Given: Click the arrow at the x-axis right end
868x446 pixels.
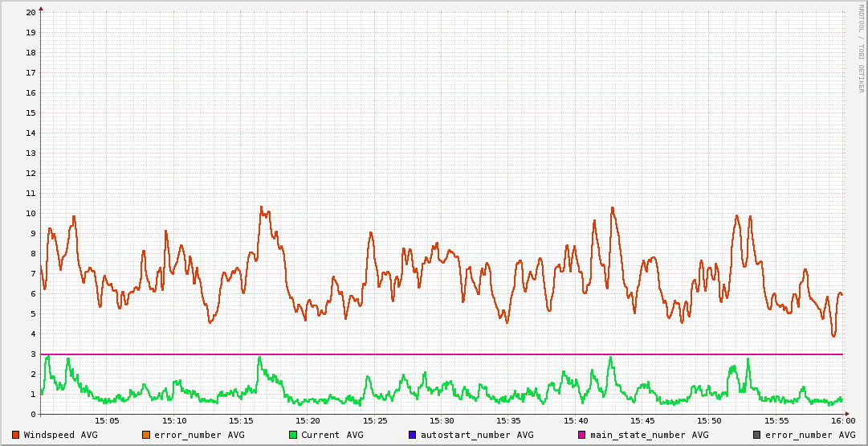Looking at the screenshot, I should click(846, 414).
